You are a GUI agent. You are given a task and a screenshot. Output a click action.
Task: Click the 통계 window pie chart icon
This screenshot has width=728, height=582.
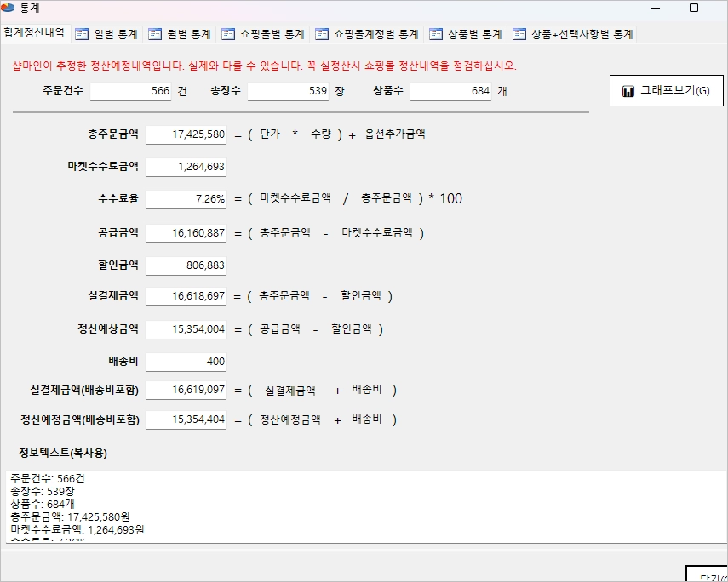pyautogui.click(x=8, y=8)
